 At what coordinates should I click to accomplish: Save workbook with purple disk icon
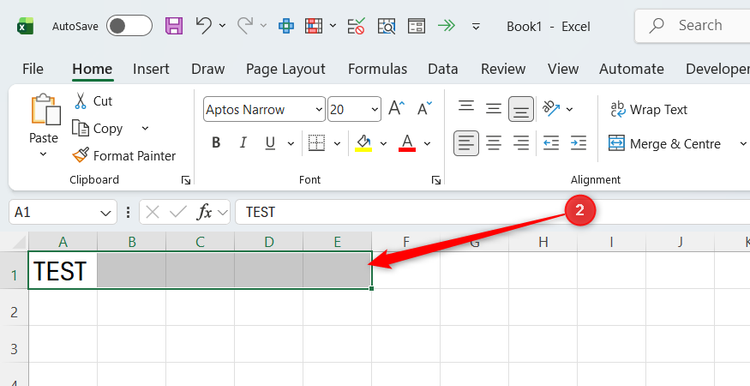(174, 26)
